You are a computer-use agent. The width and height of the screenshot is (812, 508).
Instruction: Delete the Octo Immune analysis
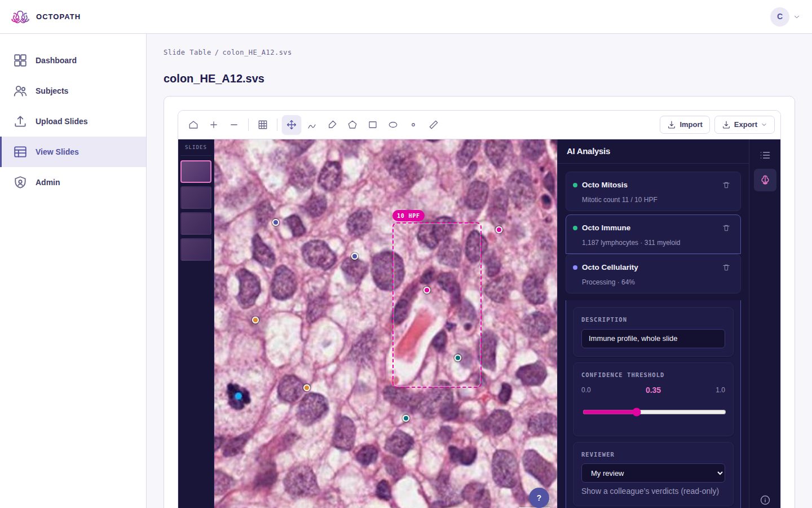click(x=726, y=228)
